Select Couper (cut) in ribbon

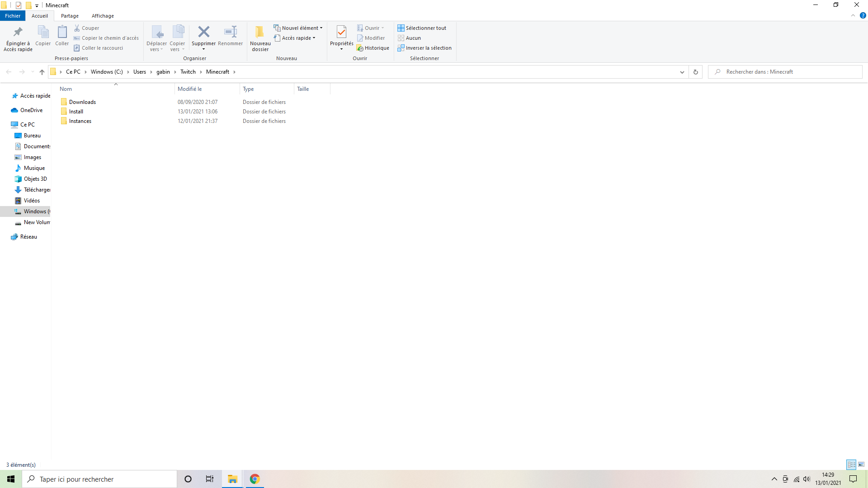pyautogui.click(x=87, y=28)
